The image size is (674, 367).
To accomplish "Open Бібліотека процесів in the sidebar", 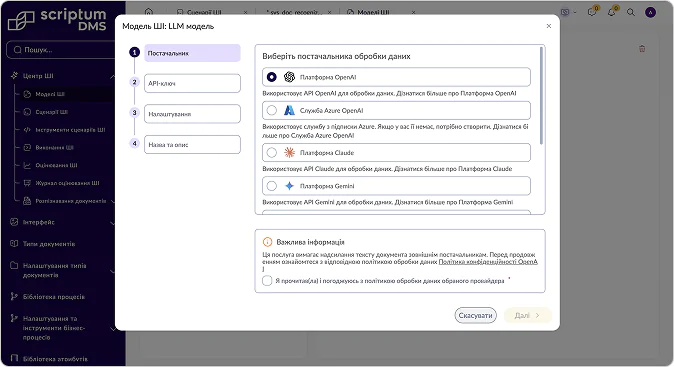I will click(54, 297).
